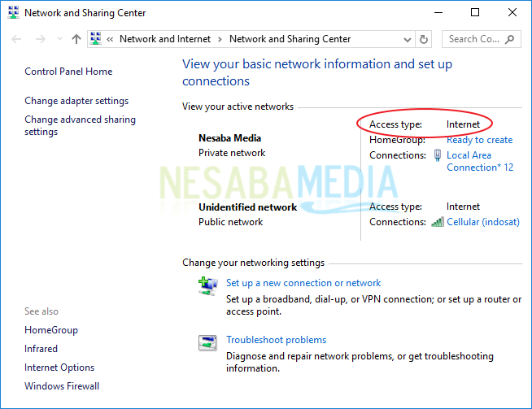
Task: Open Change adapter settings
Action: pyautogui.click(x=76, y=101)
